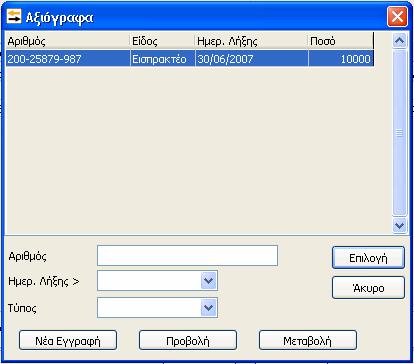Close the Αξιόγραφα dialog window
The width and height of the screenshot is (414, 364).
(x=397, y=16)
